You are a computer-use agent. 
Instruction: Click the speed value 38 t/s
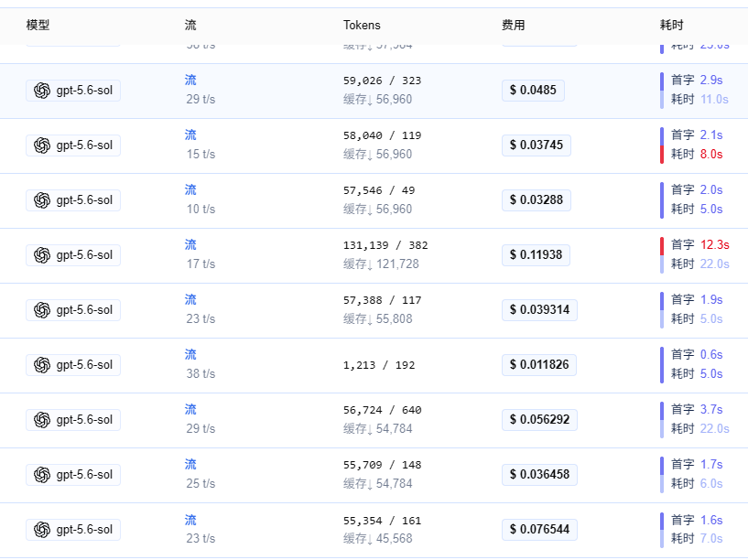pyautogui.click(x=201, y=373)
